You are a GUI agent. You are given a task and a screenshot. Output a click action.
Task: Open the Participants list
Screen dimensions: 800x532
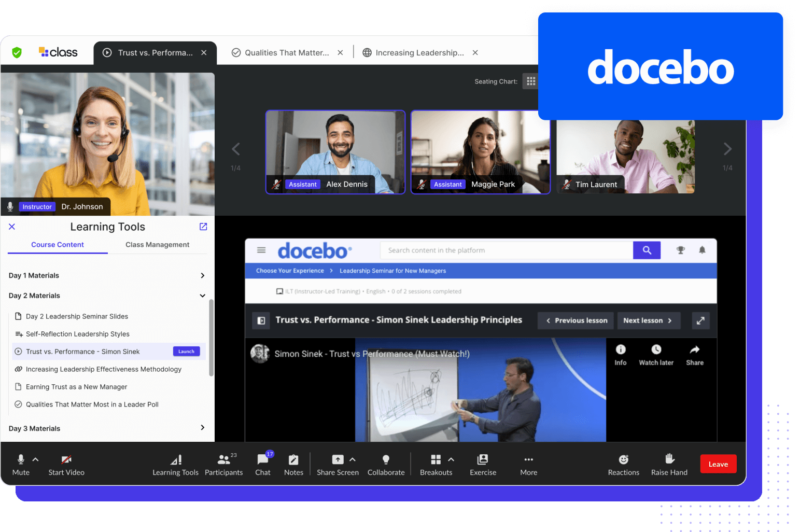pos(223,460)
